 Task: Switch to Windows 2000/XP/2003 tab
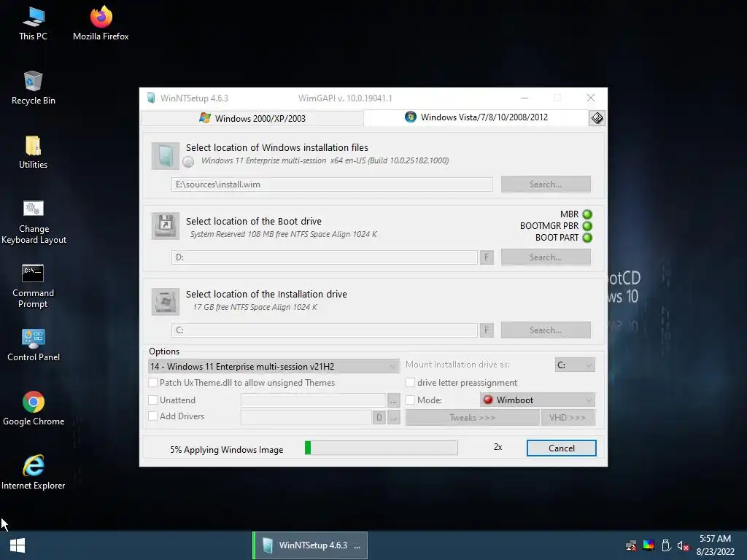[x=252, y=118]
